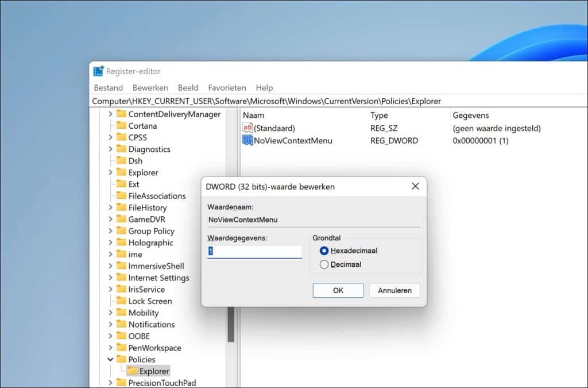Select the GameDVR folder icon
The image size is (588, 388).
point(122,219)
